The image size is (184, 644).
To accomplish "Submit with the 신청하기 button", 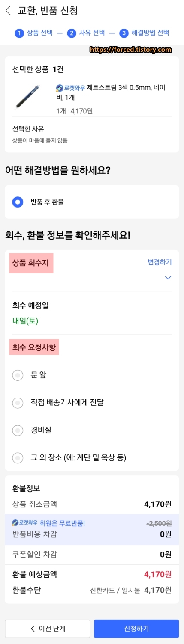I will pos(136,629).
